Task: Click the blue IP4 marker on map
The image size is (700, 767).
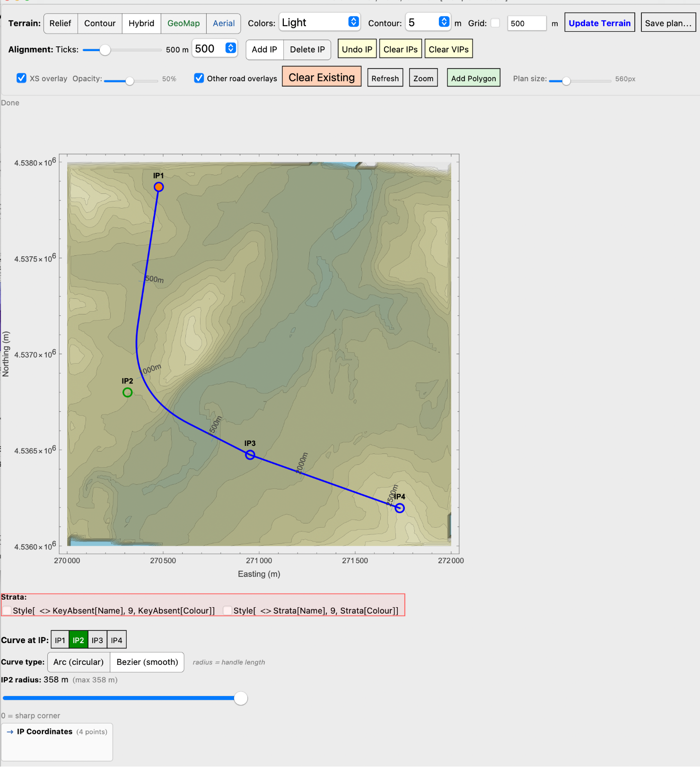Action: click(400, 508)
